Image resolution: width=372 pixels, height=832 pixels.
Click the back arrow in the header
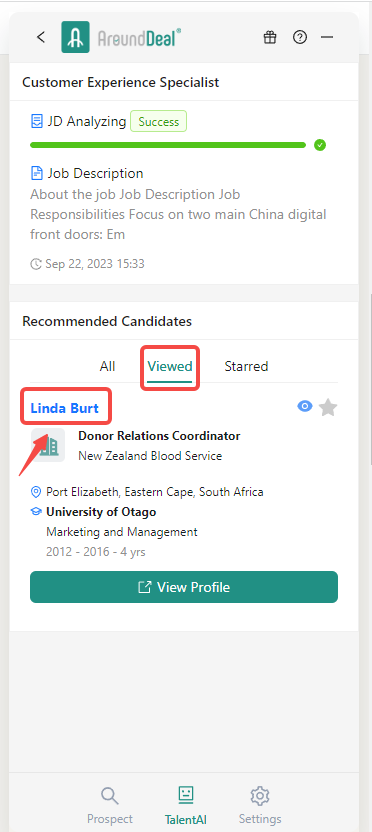(x=41, y=37)
